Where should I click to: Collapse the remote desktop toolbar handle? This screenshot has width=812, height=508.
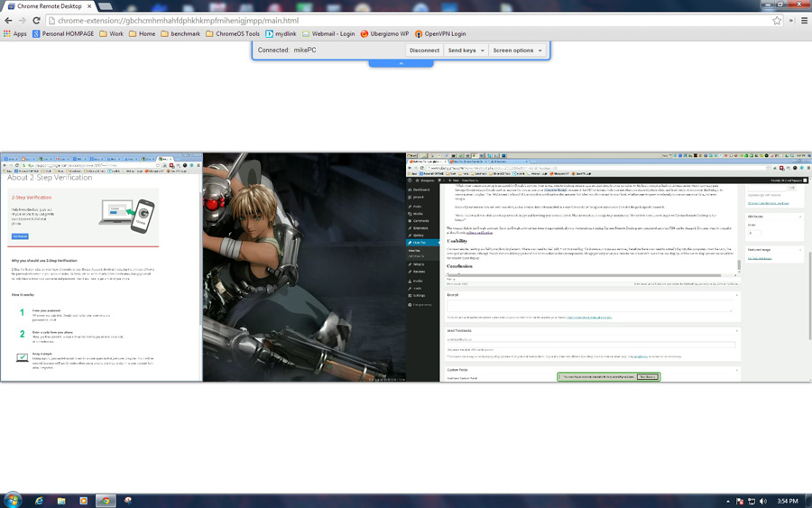click(401, 64)
